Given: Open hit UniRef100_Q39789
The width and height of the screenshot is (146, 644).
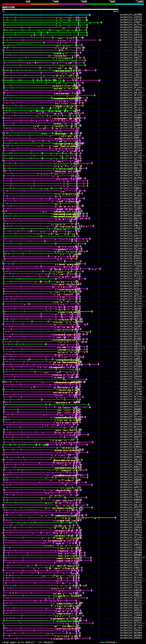Looking at the screenshot, I should 131,20.
